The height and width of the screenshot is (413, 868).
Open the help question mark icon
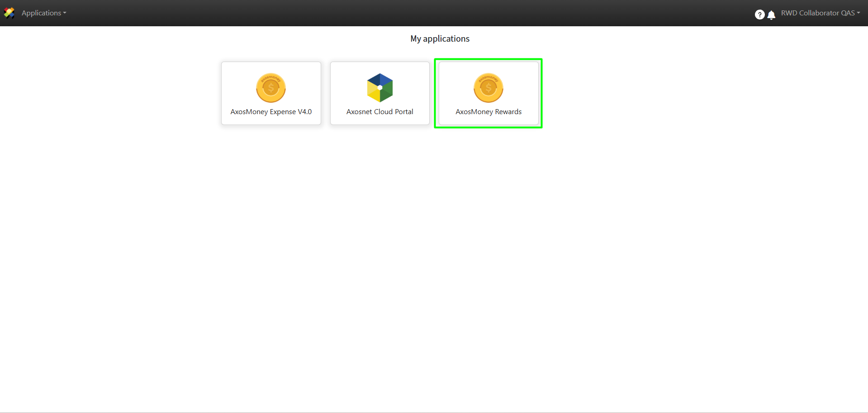coord(759,14)
